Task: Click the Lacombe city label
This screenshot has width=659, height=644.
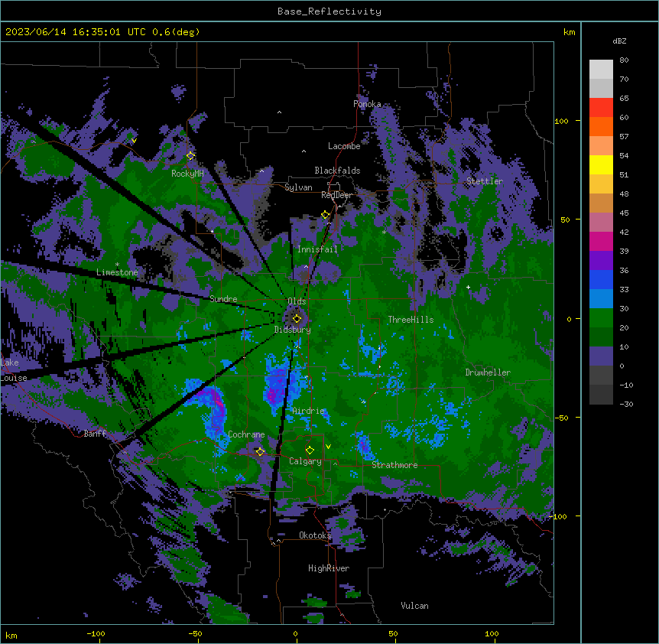Action: (344, 146)
